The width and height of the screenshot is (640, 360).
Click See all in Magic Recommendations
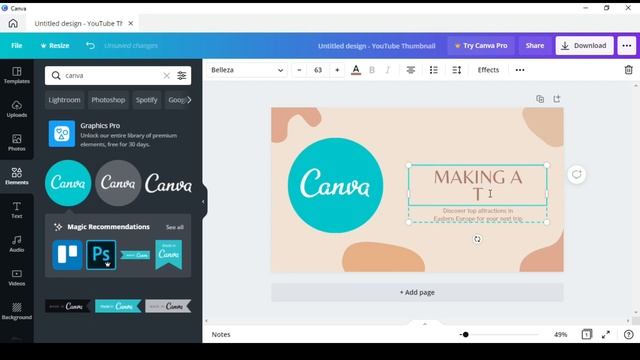tap(175, 227)
